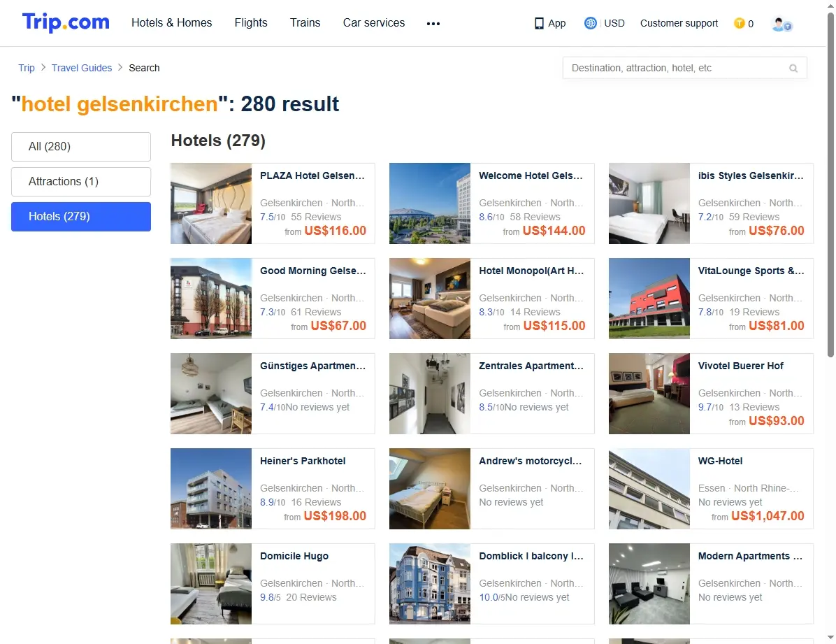
Task: Open the globe language selector icon
Action: coord(590,23)
